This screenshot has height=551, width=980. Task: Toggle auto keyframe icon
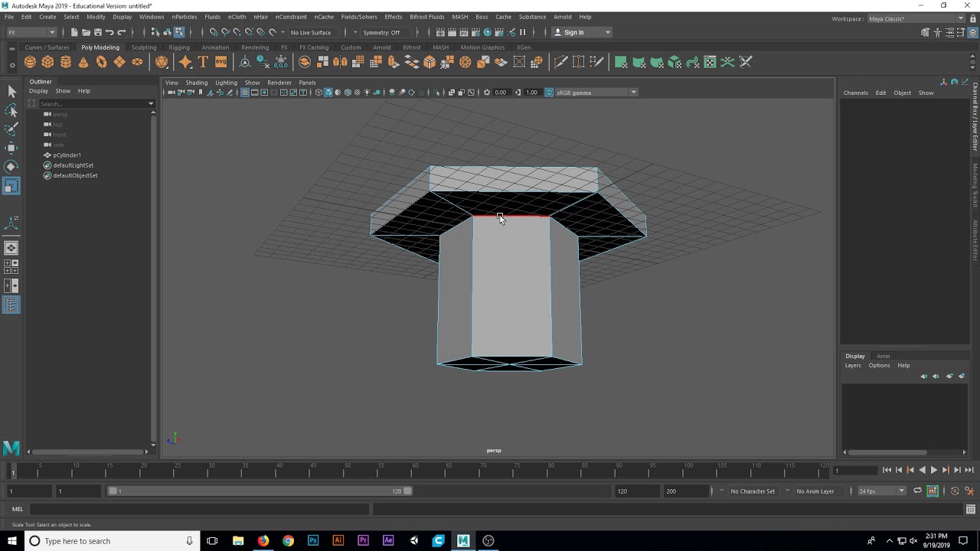[x=955, y=491]
